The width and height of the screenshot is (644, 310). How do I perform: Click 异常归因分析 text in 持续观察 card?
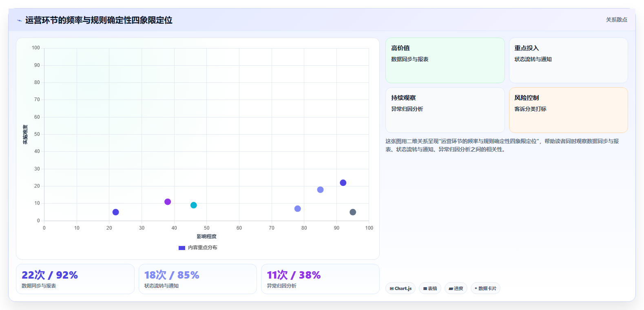[x=407, y=109]
